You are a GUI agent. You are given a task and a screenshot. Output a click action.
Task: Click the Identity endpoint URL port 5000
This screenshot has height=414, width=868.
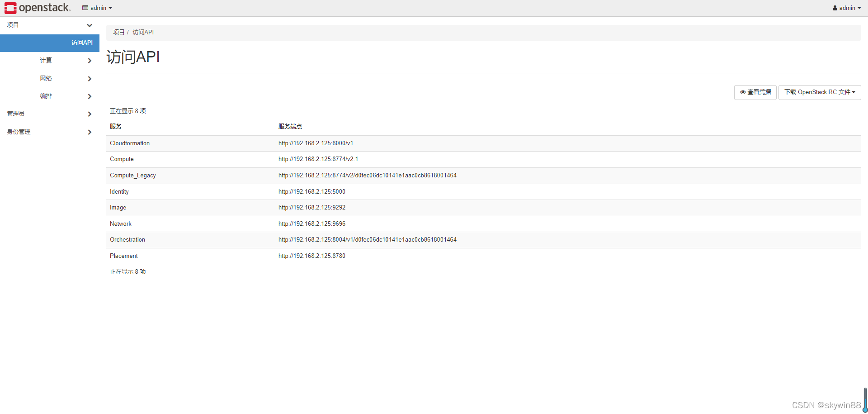click(x=312, y=192)
